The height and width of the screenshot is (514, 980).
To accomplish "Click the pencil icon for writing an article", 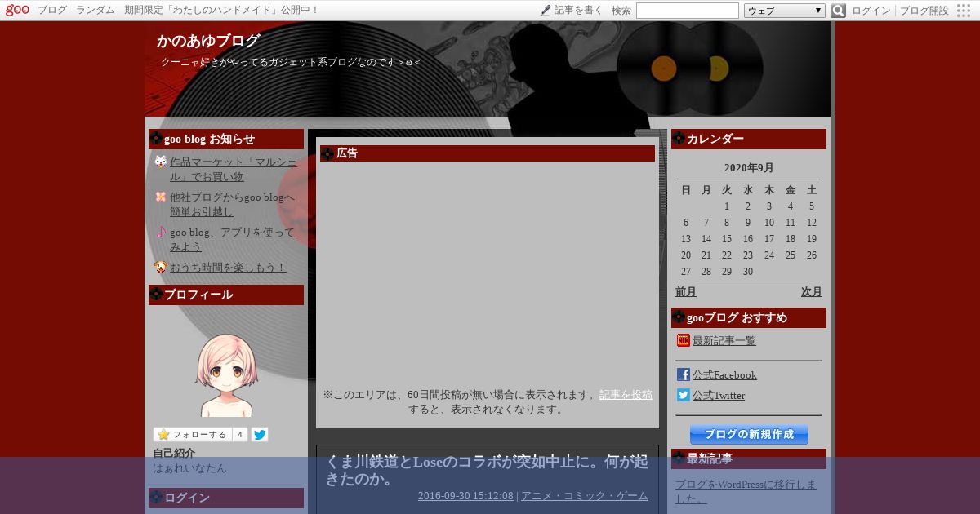I will click(546, 11).
